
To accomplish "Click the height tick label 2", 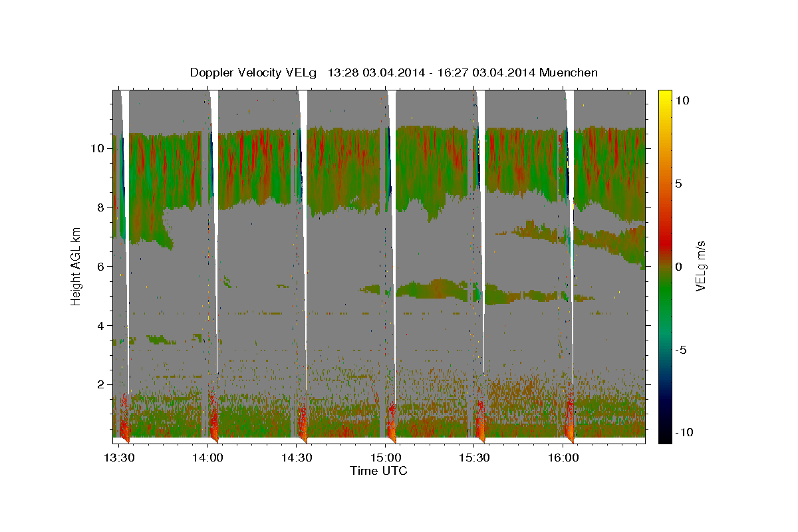I will point(99,384).
